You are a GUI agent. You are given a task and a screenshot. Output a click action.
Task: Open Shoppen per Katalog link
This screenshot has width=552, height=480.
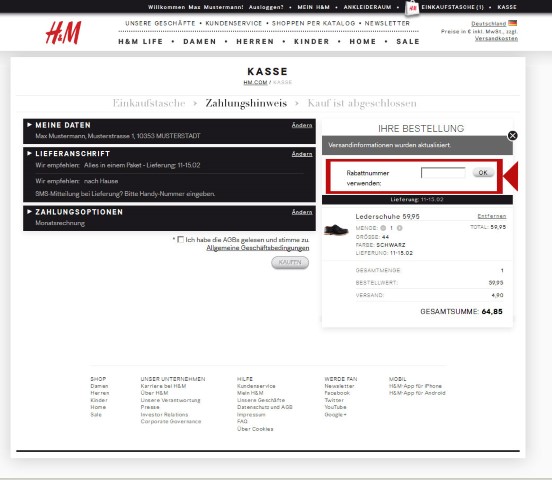pyautogui.click(x=314, y=23)
